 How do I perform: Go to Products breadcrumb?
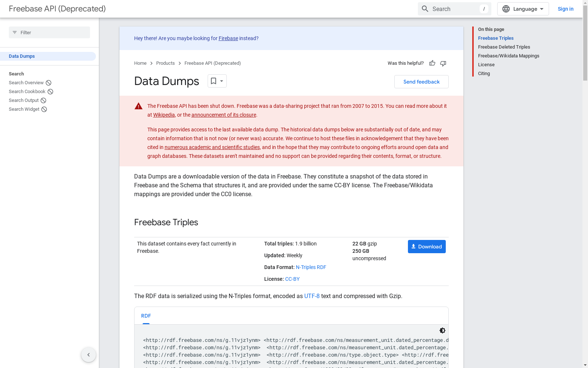click(x=165, y=63)
